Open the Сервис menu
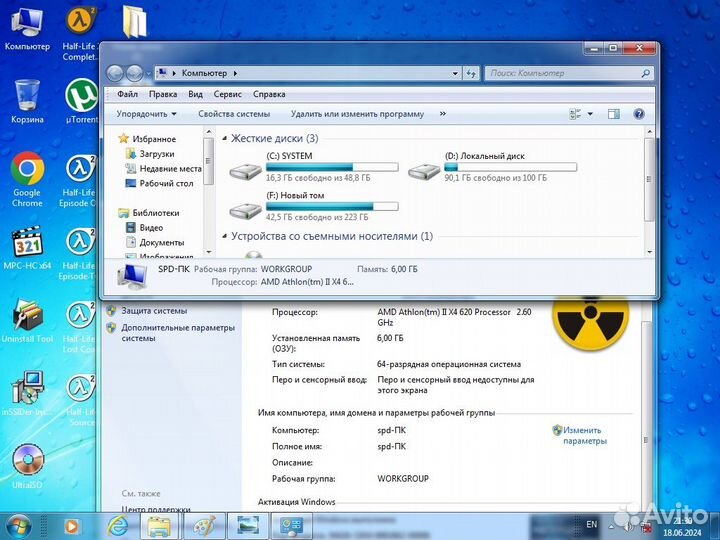Image resolution: width=720 pixels, height=540 pixels. (227, 94)
